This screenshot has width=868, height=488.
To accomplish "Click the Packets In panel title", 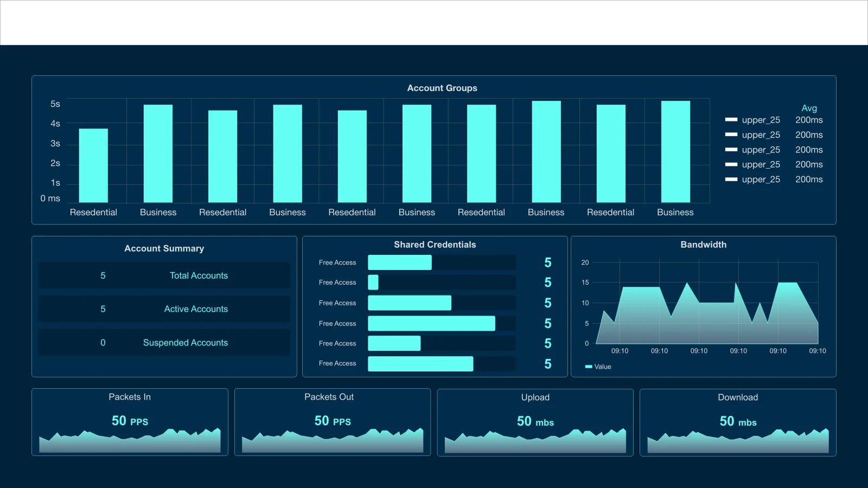I will pos(130,397).
